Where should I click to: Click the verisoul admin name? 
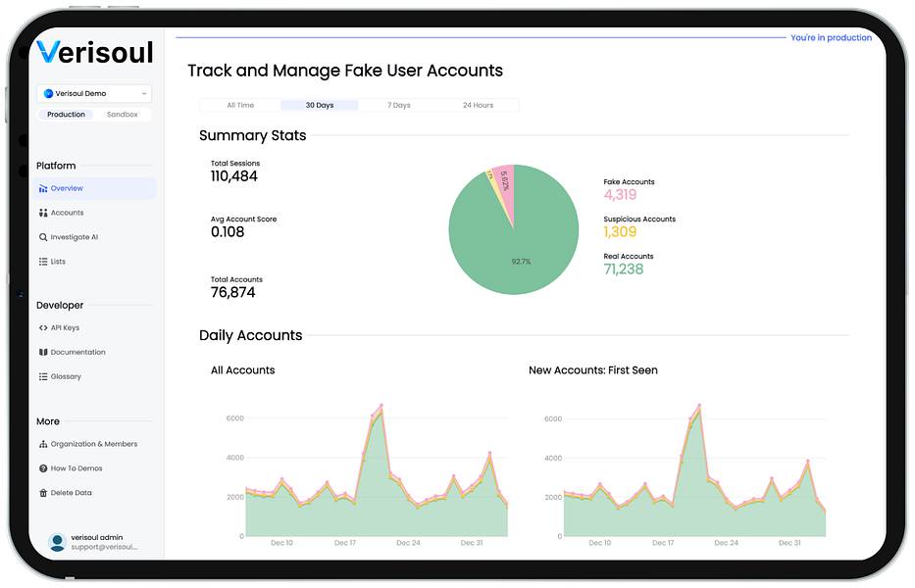click(x=97, y=538)
